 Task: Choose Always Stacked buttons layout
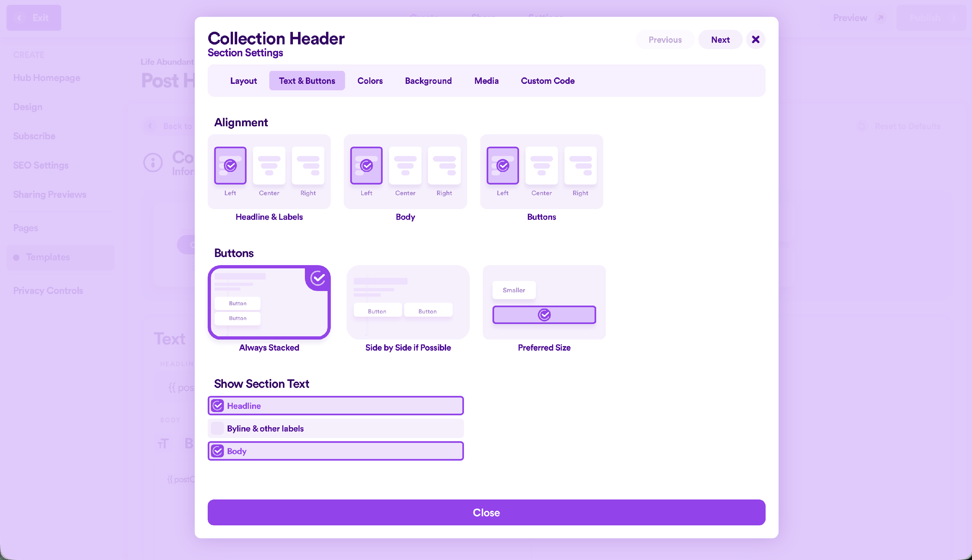pyautogui.click(x=269, y=302)
